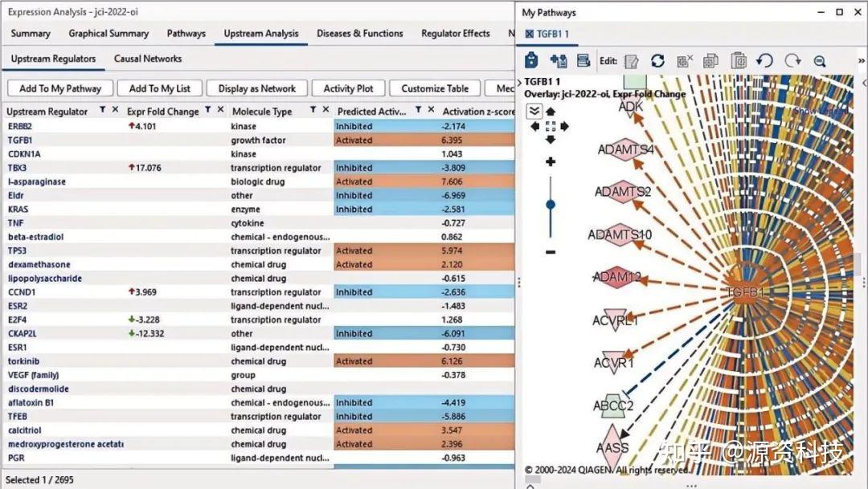
Task: Pan the network view right with right arrow
Action: [x=565, y=126]
